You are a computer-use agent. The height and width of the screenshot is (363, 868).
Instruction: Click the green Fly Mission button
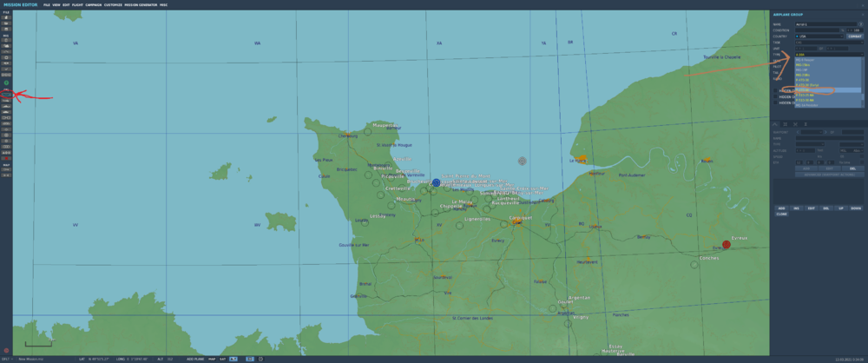(6, 82)
